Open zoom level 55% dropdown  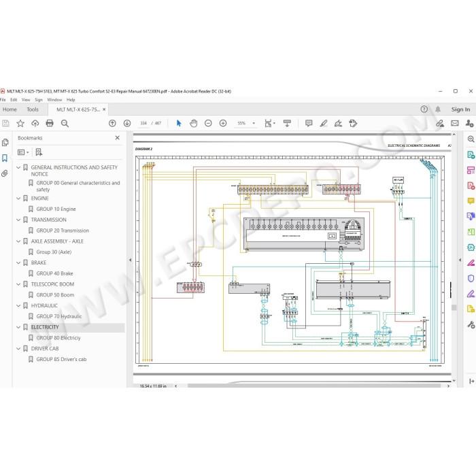(x=254, y=123)
